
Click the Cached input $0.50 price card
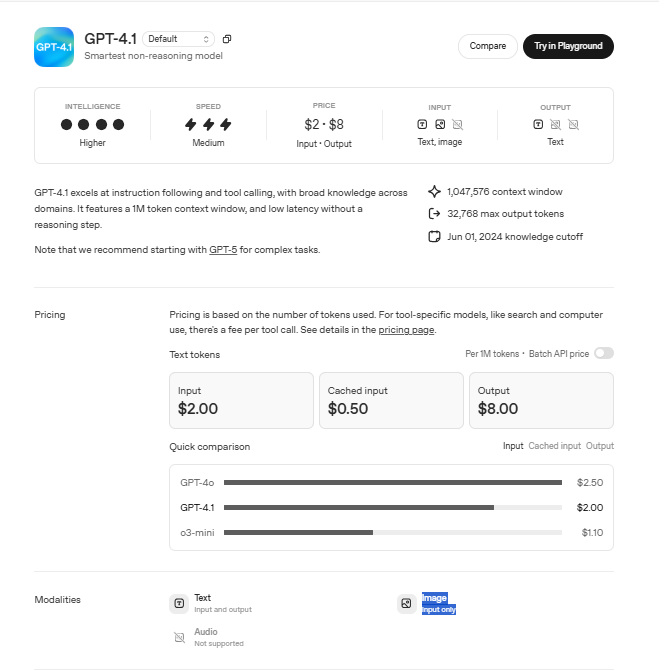pyautogui.click(x=391, y=400)
